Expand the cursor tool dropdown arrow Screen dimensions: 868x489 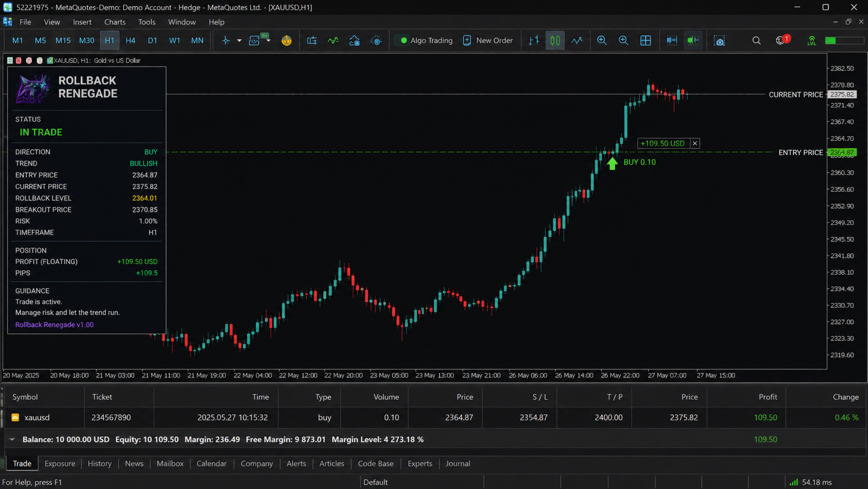[x=239, y=41]
